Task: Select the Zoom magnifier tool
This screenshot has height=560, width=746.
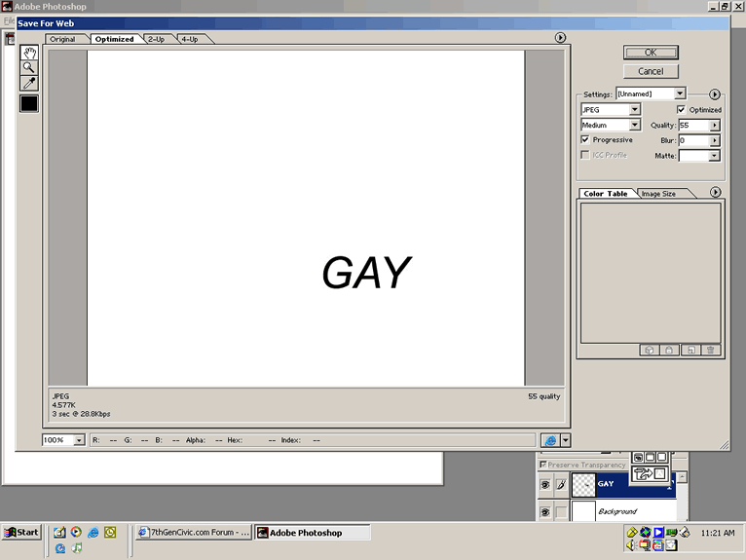Action: tap(29, 67)
